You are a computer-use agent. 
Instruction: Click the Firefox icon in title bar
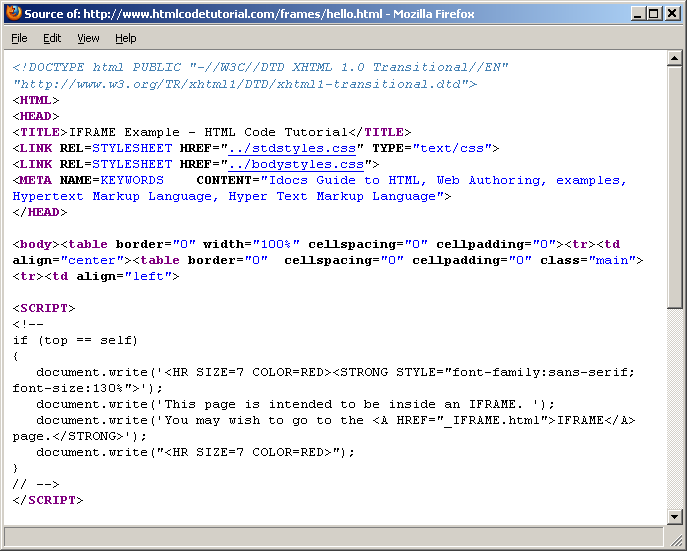(14, 13)
